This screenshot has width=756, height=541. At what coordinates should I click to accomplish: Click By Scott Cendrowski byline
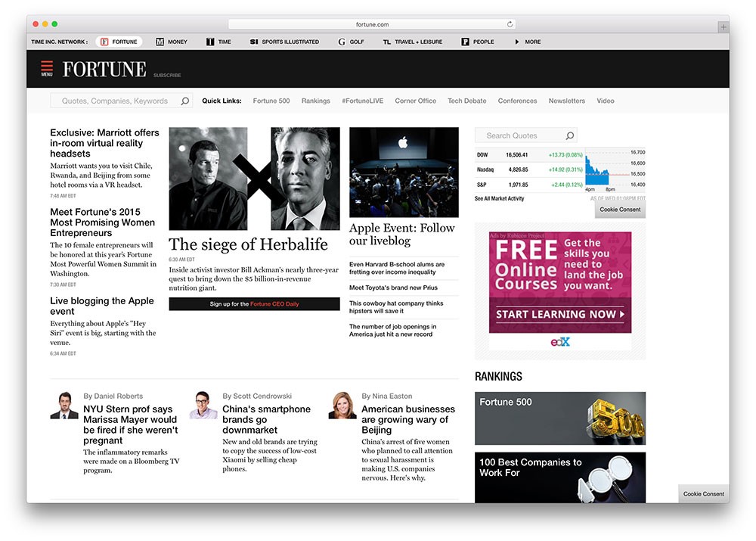coord(257,396)
